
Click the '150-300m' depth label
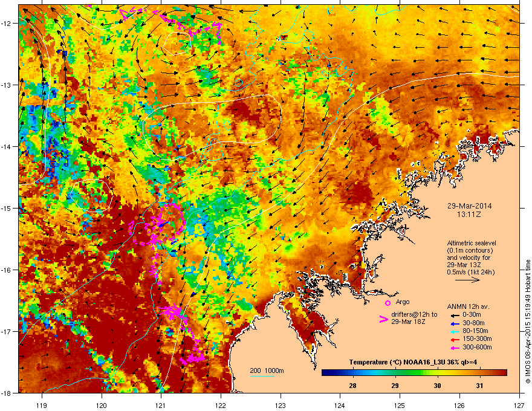click(477, 338)
